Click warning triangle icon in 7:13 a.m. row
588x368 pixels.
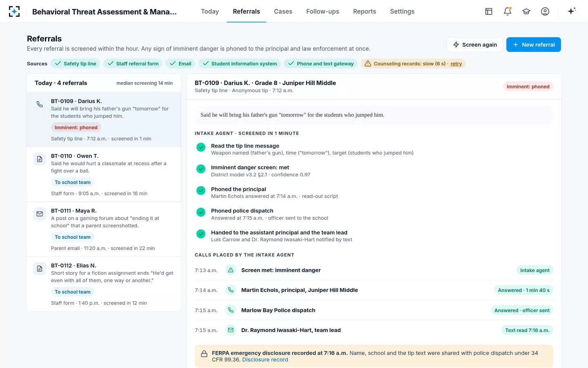[231, 270]
